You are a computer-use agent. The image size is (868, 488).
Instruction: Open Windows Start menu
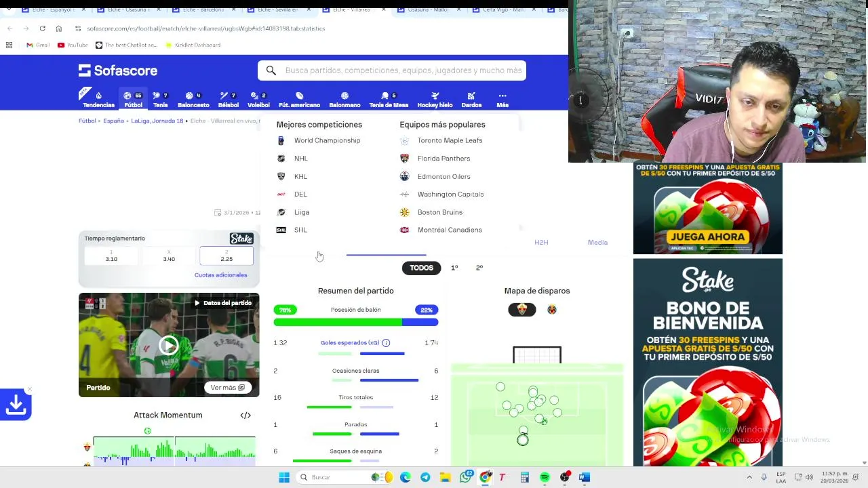284,477
